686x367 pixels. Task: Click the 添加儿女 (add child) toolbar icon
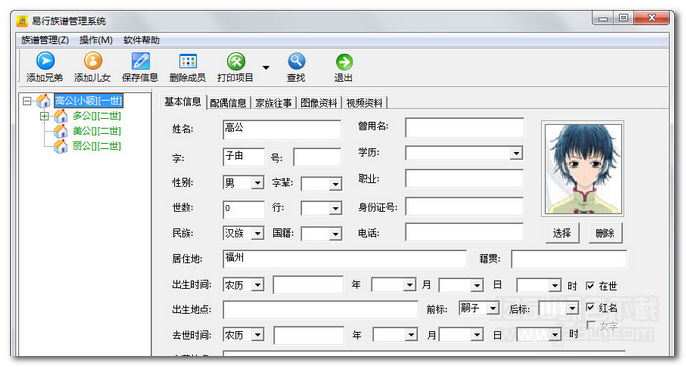pyautogui.click(x=93, y=61)
